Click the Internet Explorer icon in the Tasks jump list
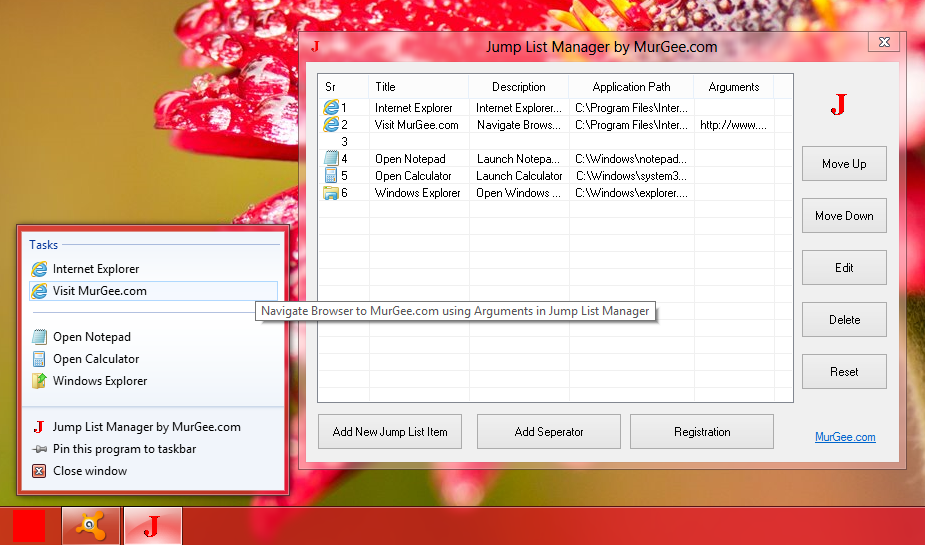925x545 pixels. point(39,269)
